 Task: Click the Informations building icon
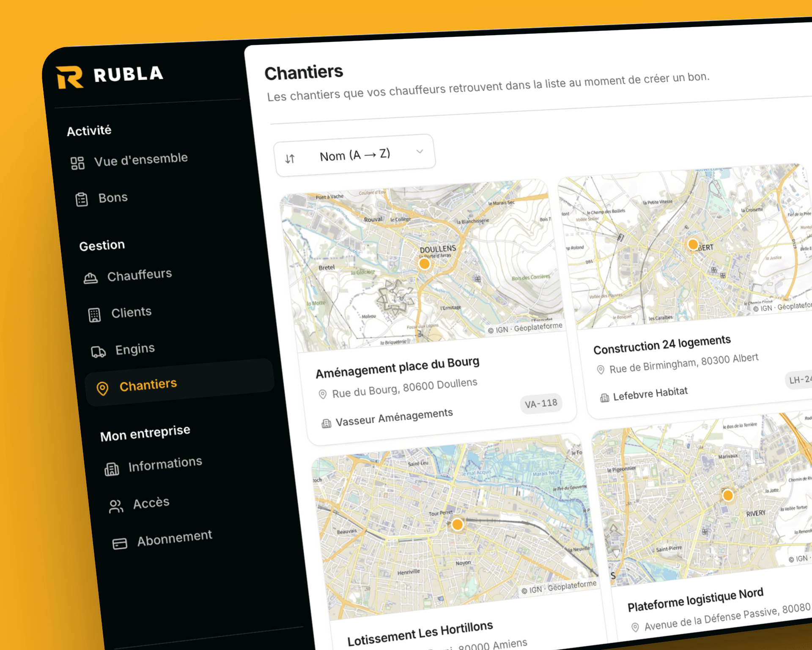click(112, 469)
